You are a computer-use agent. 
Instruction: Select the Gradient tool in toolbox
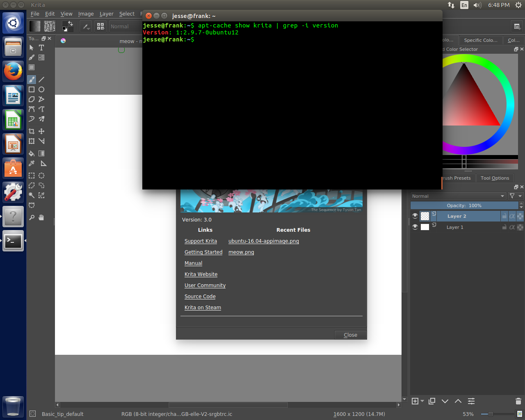tap(41, 153)
